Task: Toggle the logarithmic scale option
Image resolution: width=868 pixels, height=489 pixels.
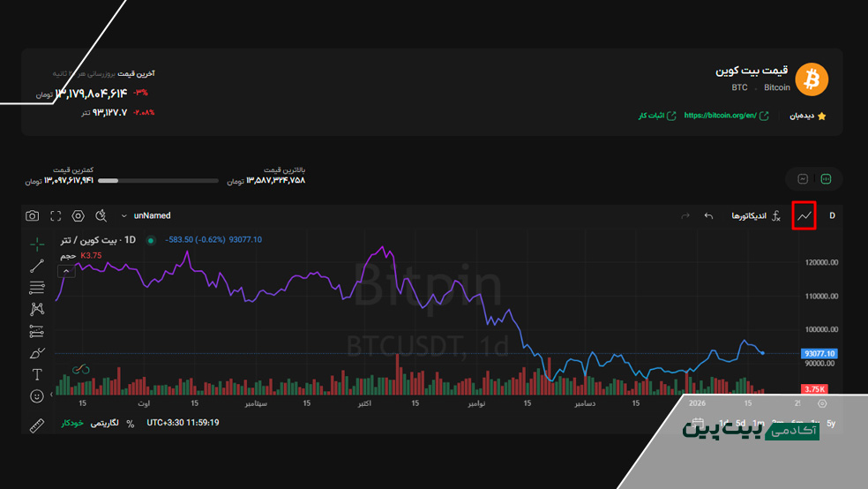Action: (x=109, y=424)
